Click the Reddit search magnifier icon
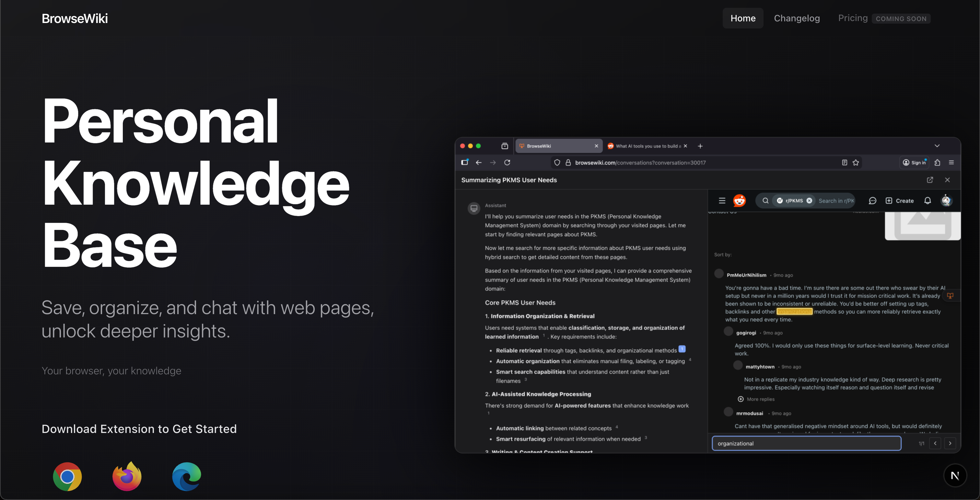The image size is (980, 500). (x=765, y=201)
